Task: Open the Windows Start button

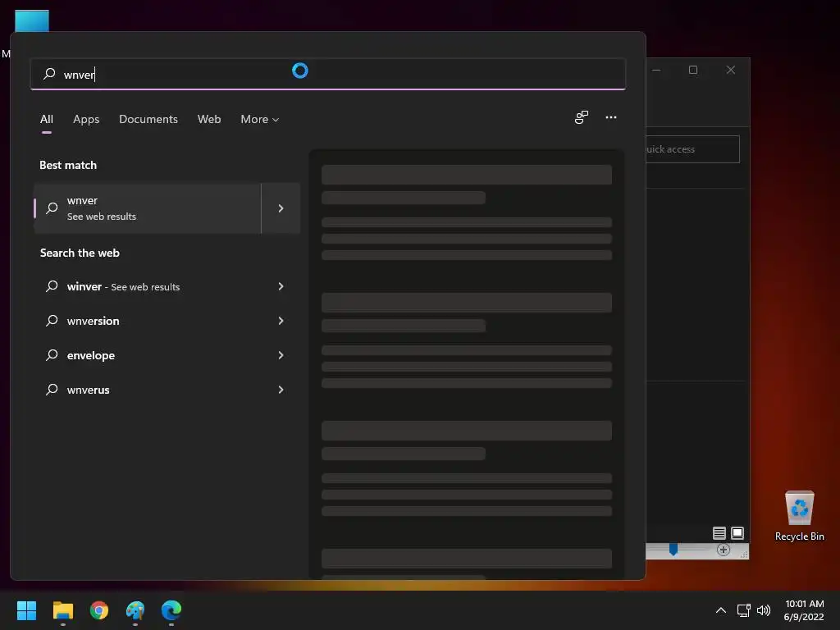Action: coord(27,610)
